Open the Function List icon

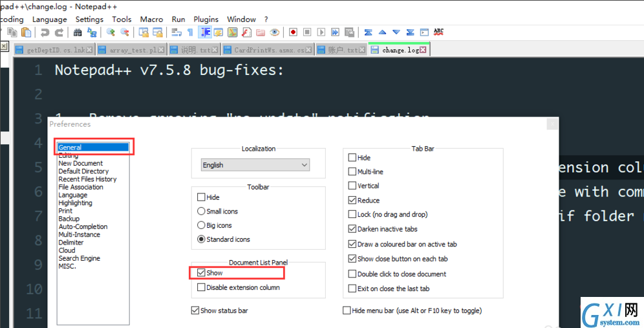[246, 32]
